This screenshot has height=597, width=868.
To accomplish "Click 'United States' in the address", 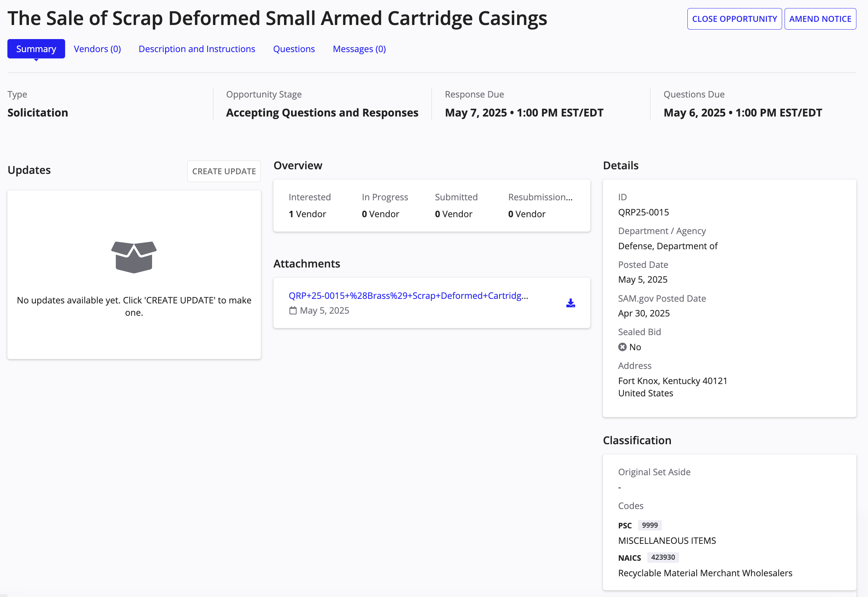I will [646, 394].
